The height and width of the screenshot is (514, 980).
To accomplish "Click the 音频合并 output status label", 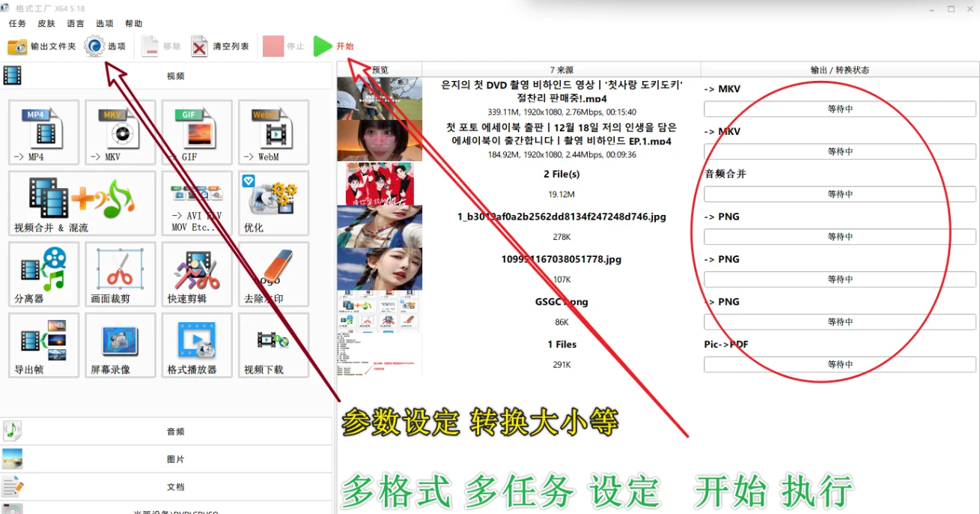I will pyautogui.click(x=725, y=174).
